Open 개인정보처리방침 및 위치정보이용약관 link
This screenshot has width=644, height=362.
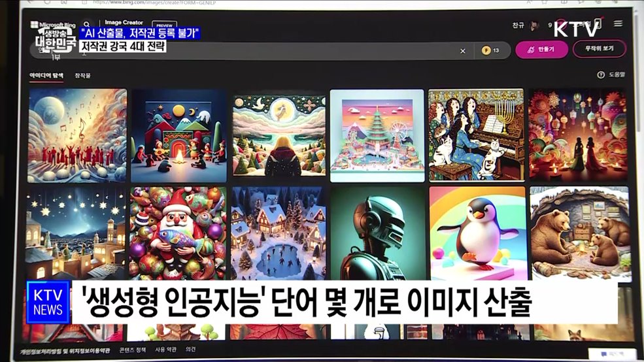tap(65, 351)
